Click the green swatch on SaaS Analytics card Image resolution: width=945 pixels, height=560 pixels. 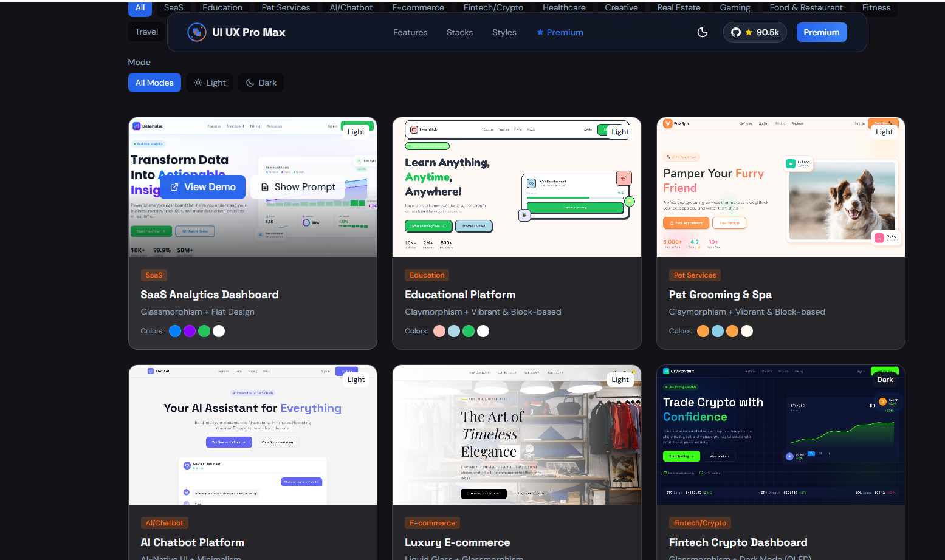pyautogui.click(x=204, y=331)
